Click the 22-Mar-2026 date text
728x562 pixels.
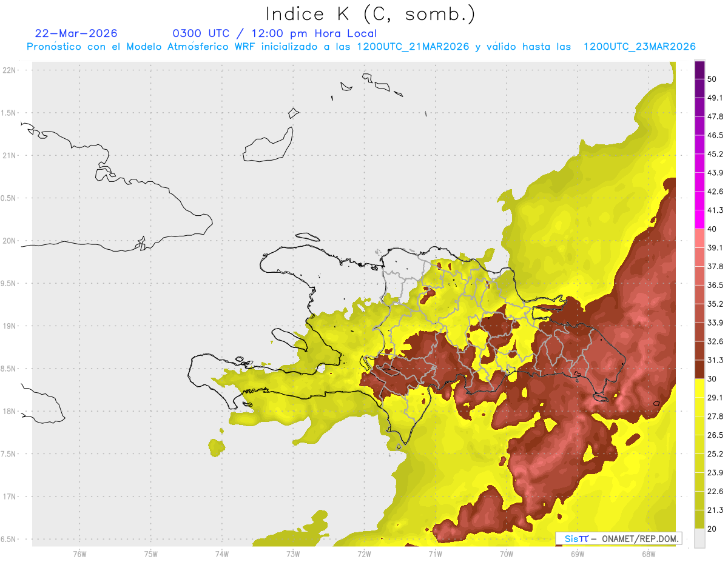[76, 33]
